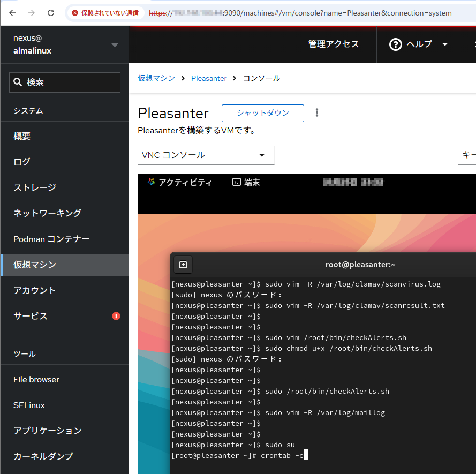Select Podman コンテナー in the sidebar

coord(51,239)
